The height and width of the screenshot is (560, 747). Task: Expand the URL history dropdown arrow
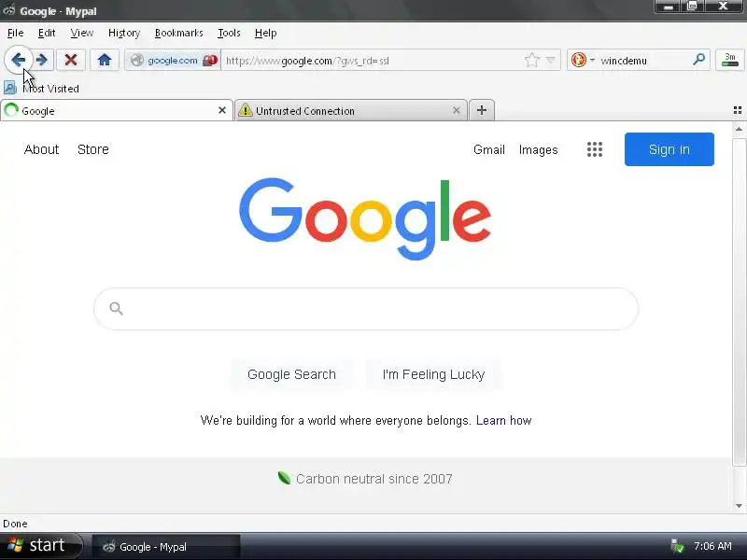[x=551, y=61]
